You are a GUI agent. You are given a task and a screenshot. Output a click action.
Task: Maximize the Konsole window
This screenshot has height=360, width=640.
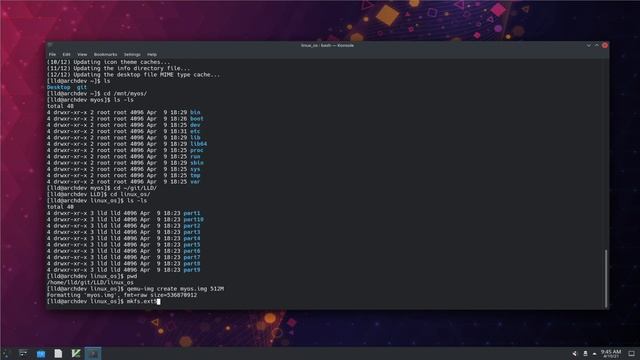pyautogui.click(x=597, y=45)
